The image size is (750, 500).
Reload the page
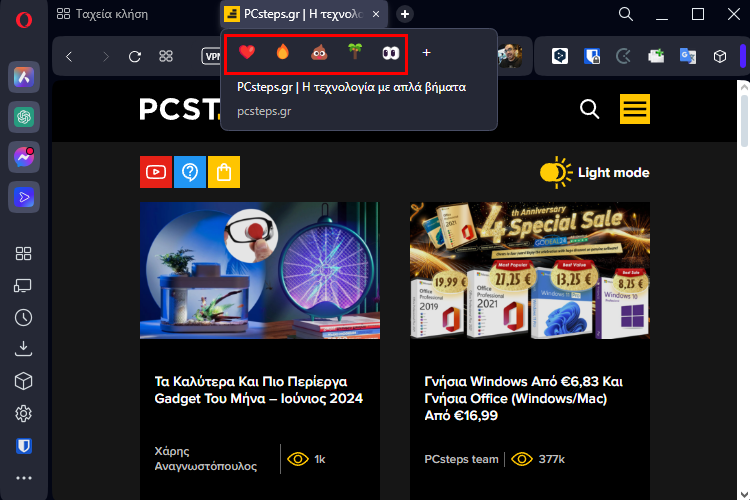tap(135, 57)
